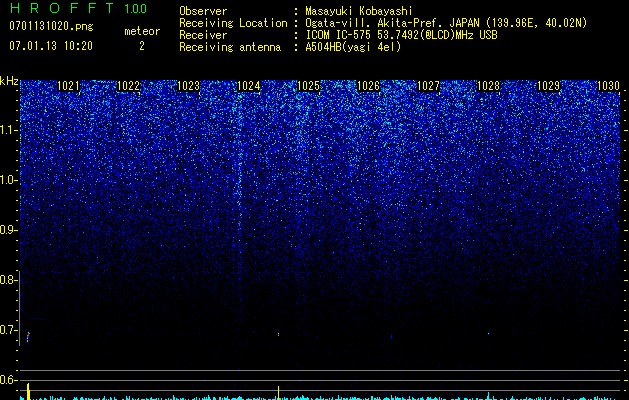Image resolution: width=629 pixels, height=400 pixels.
Task: Click the 1021 time marker
Action: point(68,86)
